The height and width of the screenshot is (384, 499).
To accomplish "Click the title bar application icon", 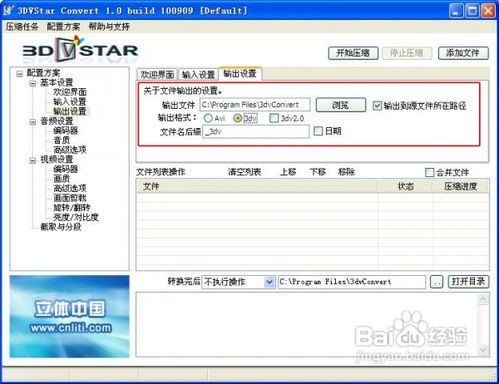I will [x=8, y=10].
